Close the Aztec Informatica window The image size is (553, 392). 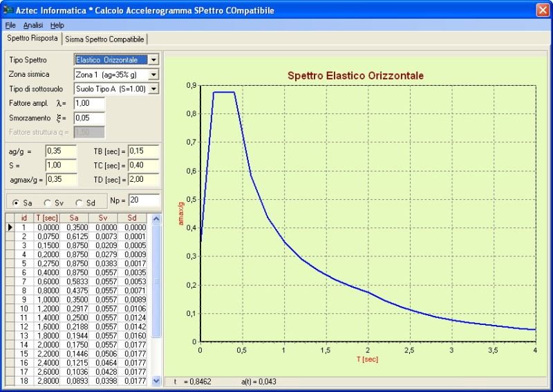click(x=543, y=10)
